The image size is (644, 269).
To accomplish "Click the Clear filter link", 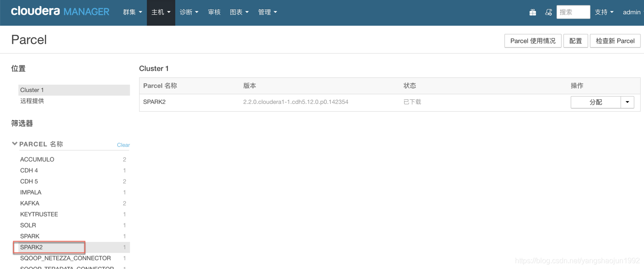I will (x=123, y=145).
